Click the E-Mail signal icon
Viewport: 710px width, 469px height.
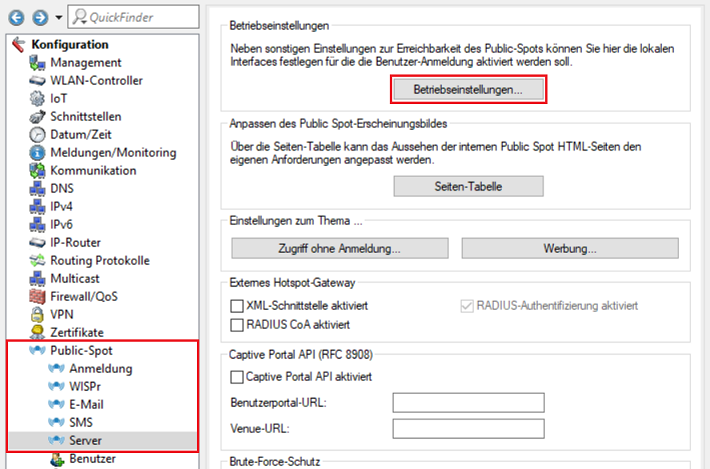pos(56,404)
